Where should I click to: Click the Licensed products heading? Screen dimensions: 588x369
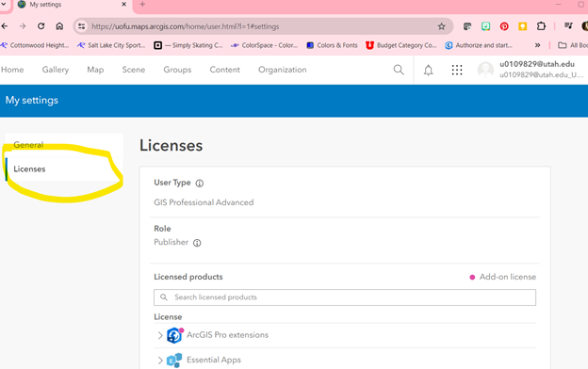point(188,277)
